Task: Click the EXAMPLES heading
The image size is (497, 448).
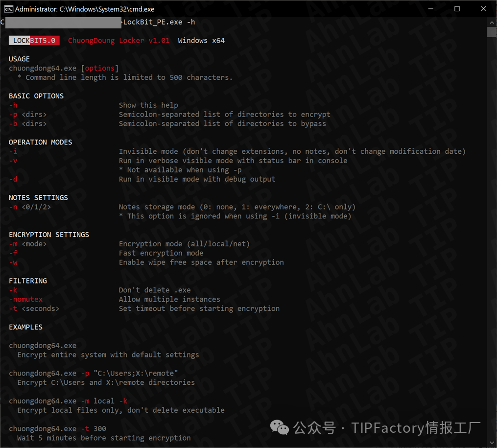Action: pyautogui.click(x=25, y=327)
